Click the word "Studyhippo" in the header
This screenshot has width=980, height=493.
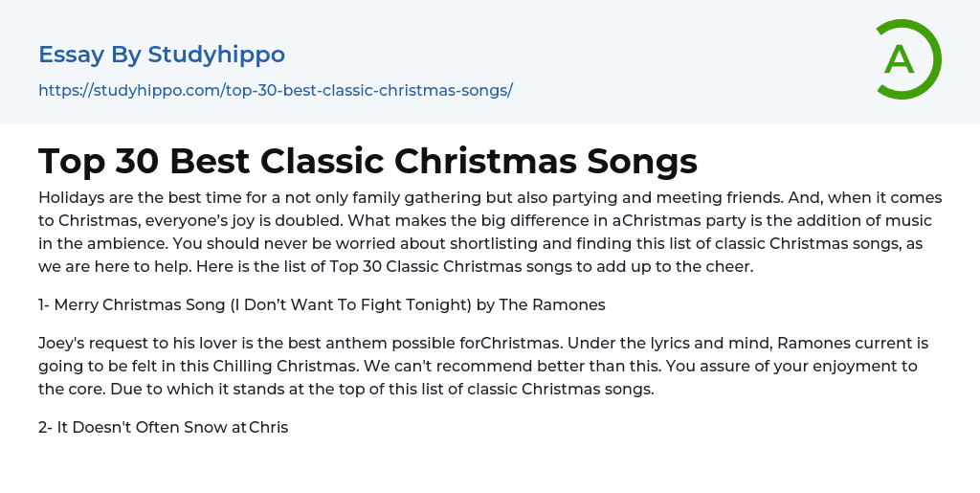(216, 55)
